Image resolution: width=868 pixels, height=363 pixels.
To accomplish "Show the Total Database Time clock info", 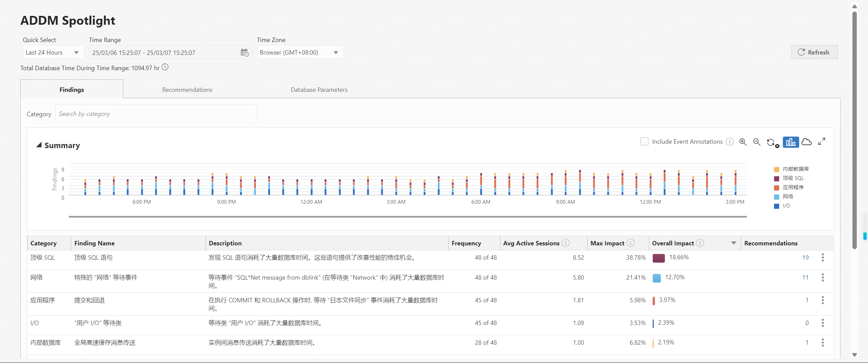I will coord(165,67).
